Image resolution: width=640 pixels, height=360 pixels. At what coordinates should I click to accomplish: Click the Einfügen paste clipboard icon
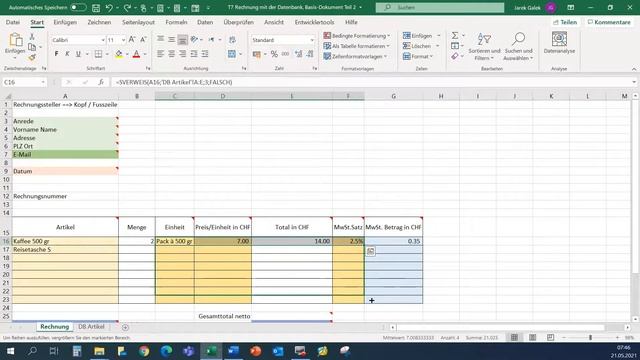[15, 40]
